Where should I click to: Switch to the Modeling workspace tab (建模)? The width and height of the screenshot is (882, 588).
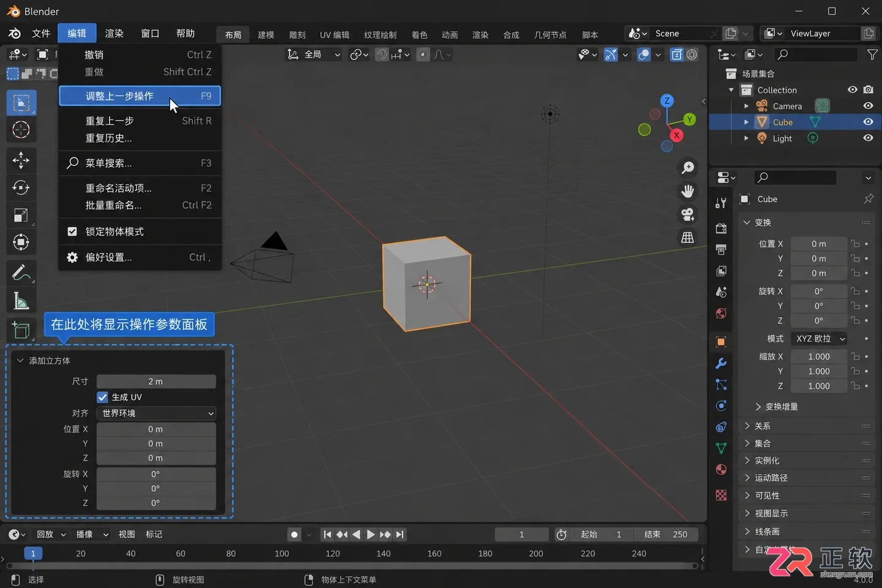(x=266, y=35)
